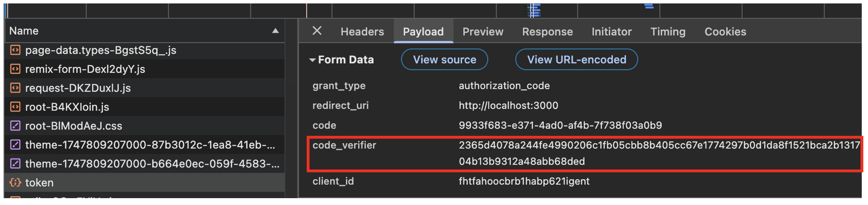Switch to the Headers tab

coord(362,32)
